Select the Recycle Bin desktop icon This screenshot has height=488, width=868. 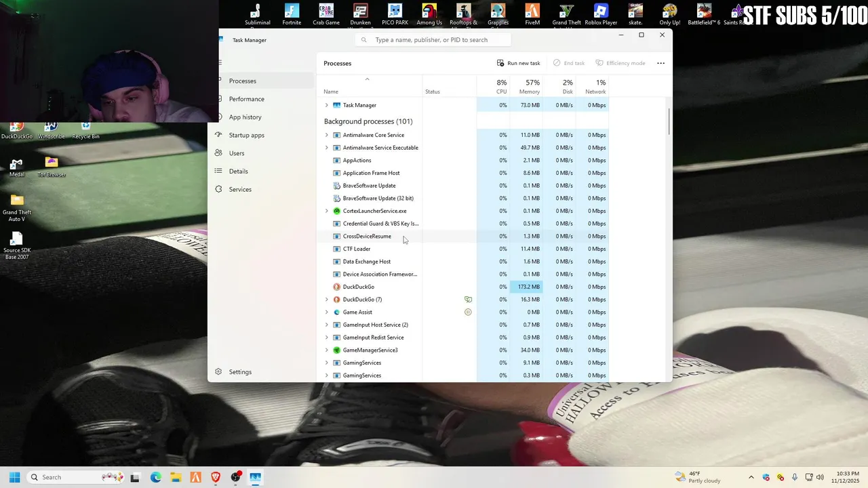pos(85,130)
